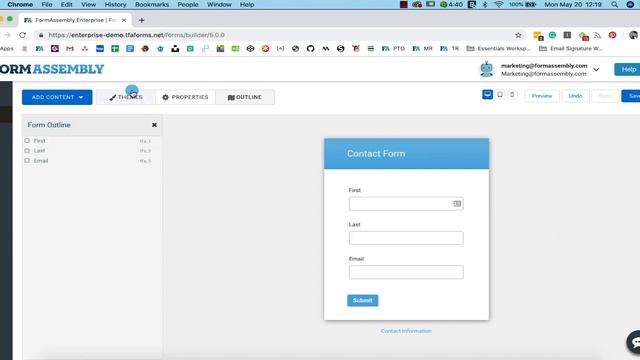Open the Chrome File menu
The width and height of the screenshot is (640, 360).
pos(47,4)
